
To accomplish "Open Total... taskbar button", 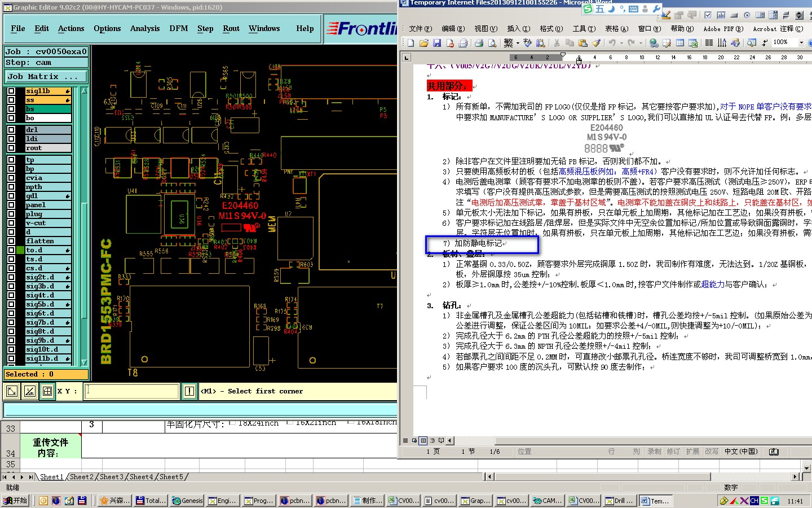I will (x=151, y=501).
